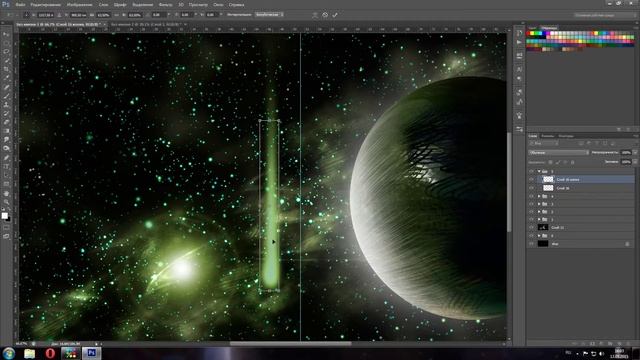Open the Файл menu
Screen dimensions: 640x360
20,4
